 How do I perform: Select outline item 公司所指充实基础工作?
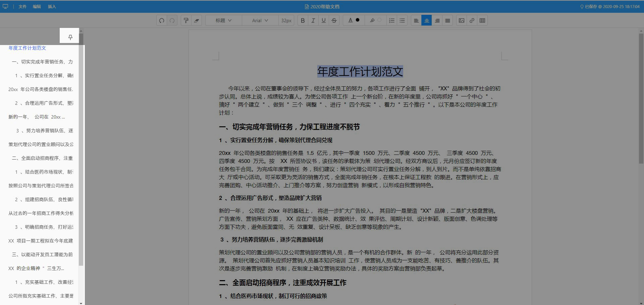(41, 296)
